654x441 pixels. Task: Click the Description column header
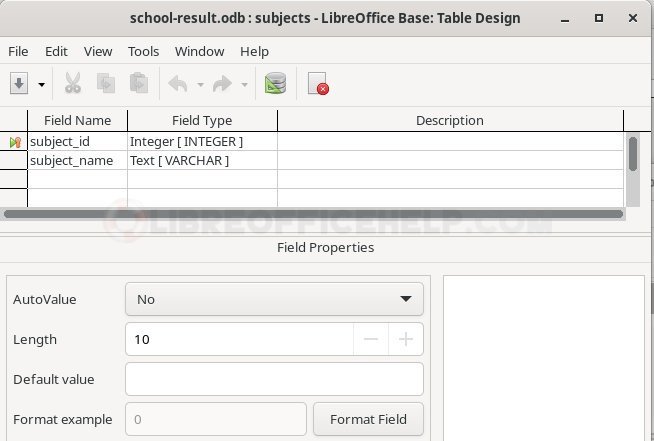450,121
